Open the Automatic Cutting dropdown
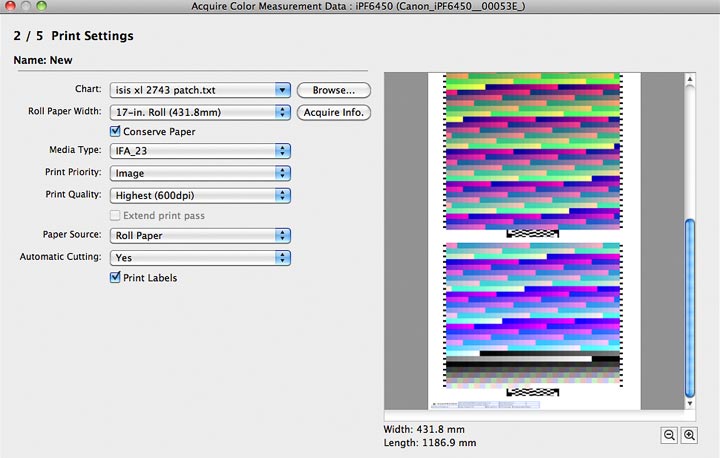Screen dimensions: 720x458 (x=200, y=258)
